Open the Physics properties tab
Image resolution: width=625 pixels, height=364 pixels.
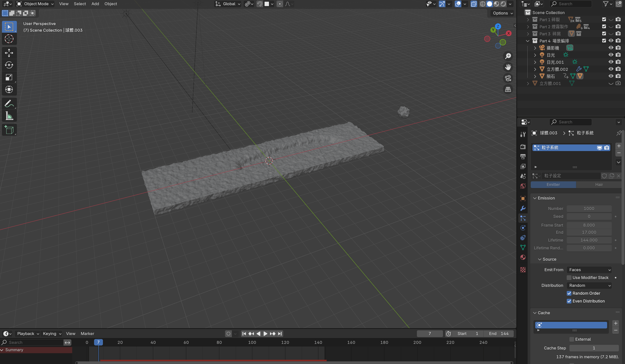(523, 228)
